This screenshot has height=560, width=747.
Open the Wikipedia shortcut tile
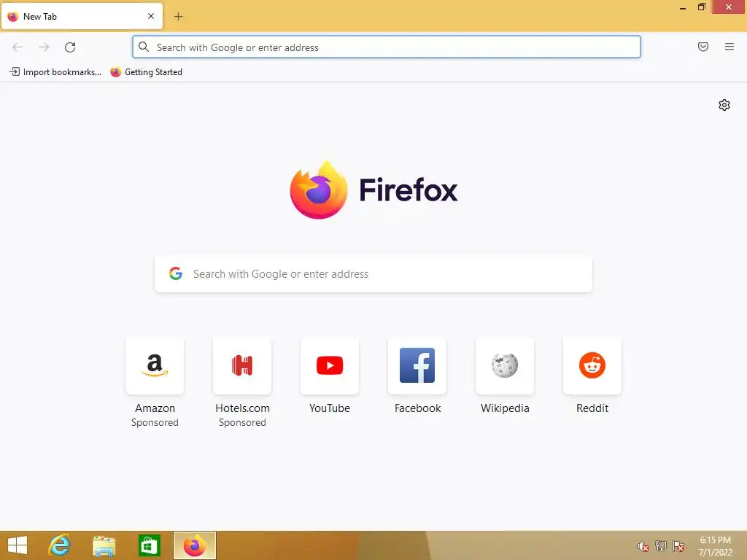point(505,366)
